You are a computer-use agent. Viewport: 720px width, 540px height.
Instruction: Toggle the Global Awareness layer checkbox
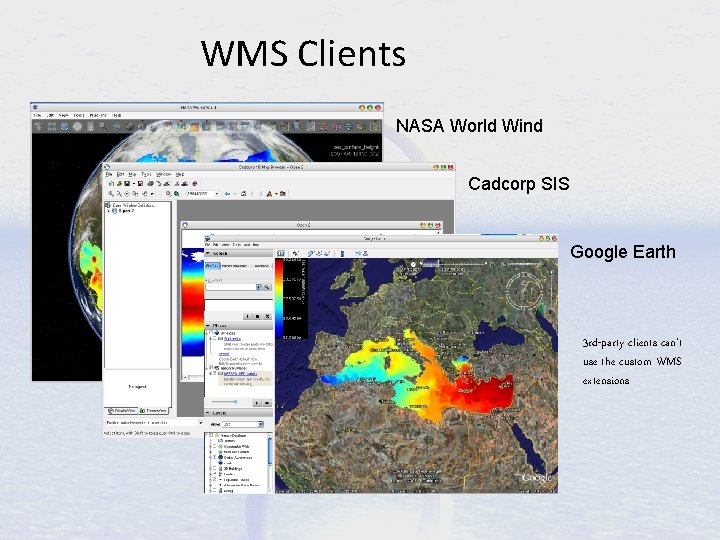215,457
